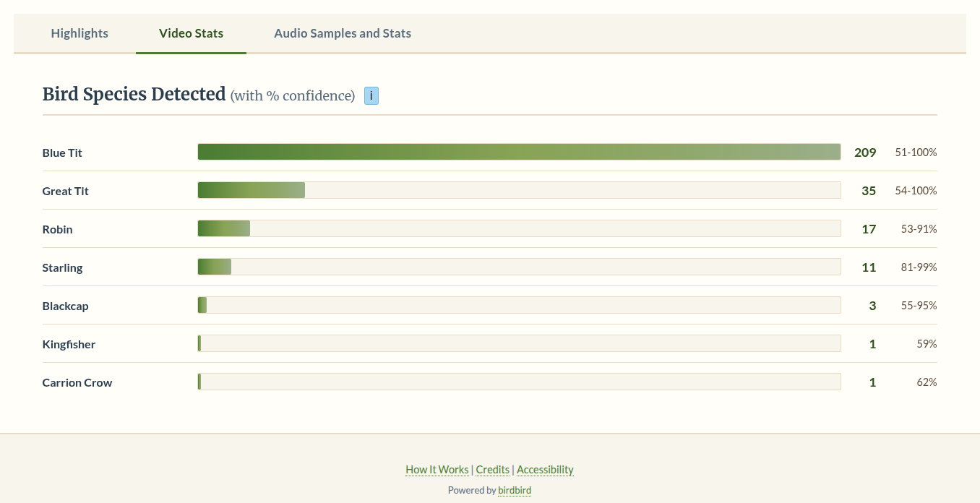
Task: Click the count 209 for Blue Tit
Action: pos(865,152)
